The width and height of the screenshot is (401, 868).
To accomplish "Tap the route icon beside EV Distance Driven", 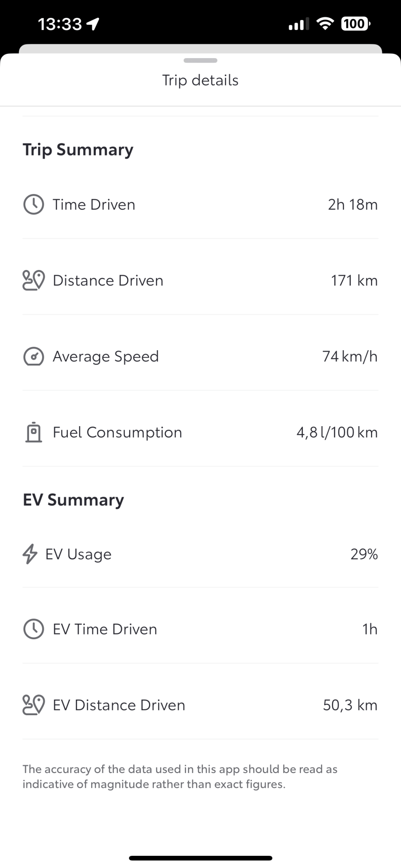I will tap(33, 705).
